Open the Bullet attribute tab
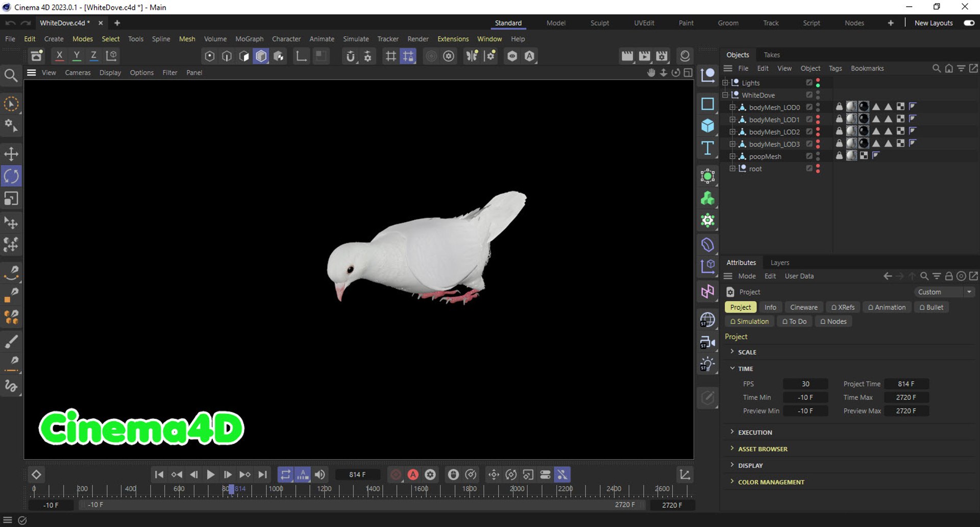 click(x=931, y=307)
